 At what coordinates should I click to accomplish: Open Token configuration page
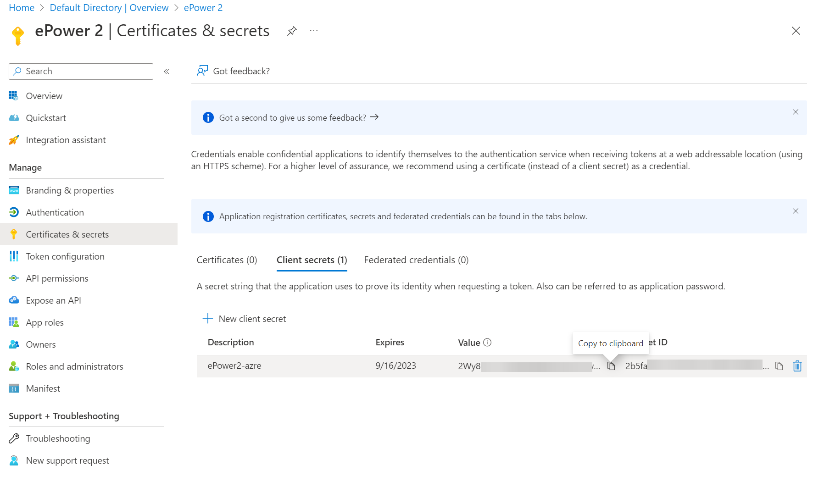(65, 256)
